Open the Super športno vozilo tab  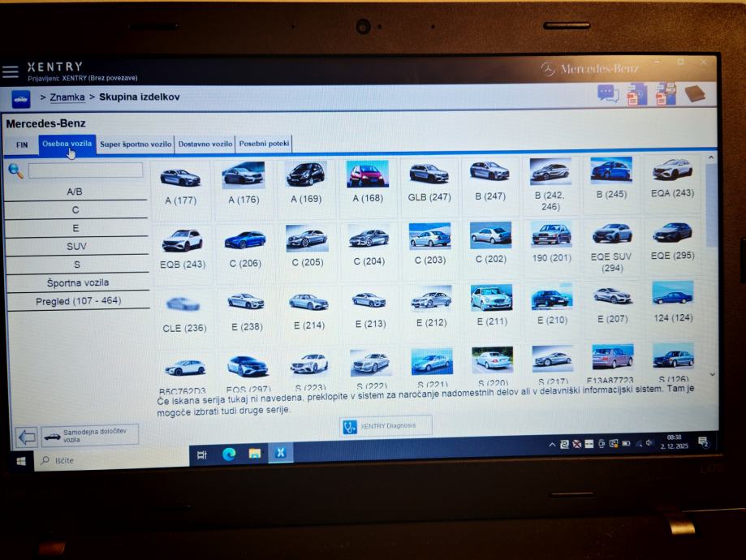136,144
